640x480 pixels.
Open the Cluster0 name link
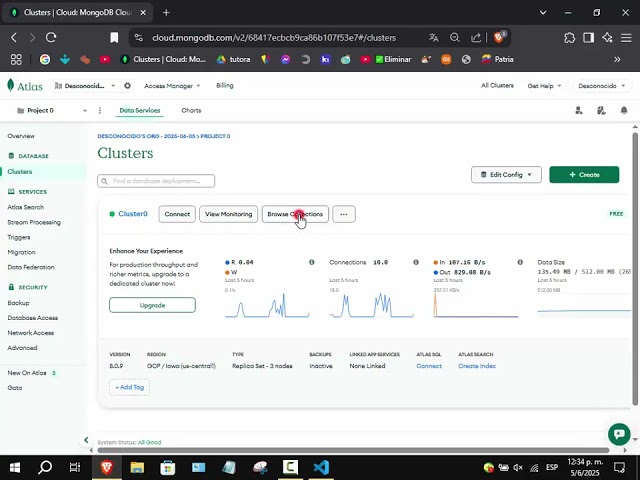tap(133, 214)
